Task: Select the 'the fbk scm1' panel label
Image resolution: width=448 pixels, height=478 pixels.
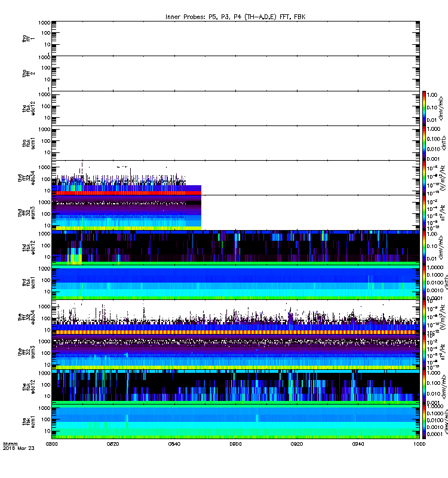Action: tap(28, 422)
